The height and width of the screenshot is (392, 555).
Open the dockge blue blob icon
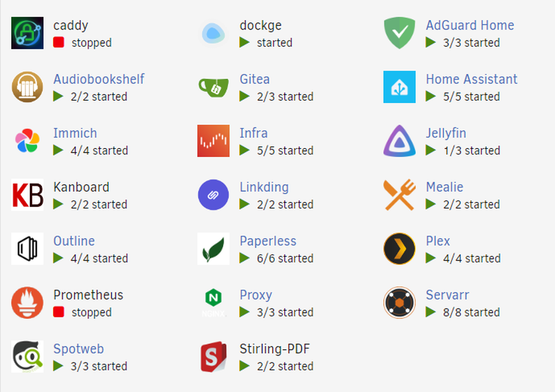point(213,33)
